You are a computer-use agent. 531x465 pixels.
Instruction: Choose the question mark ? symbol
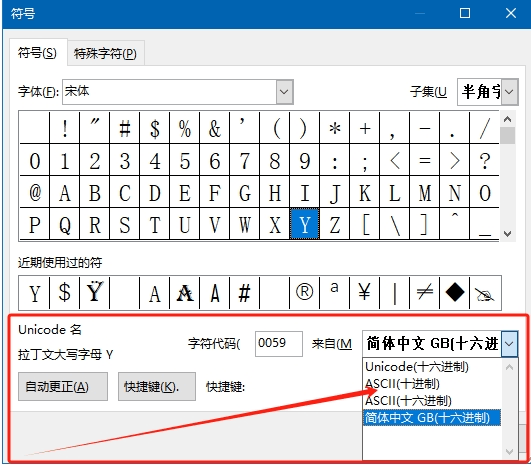click(485, 160)
